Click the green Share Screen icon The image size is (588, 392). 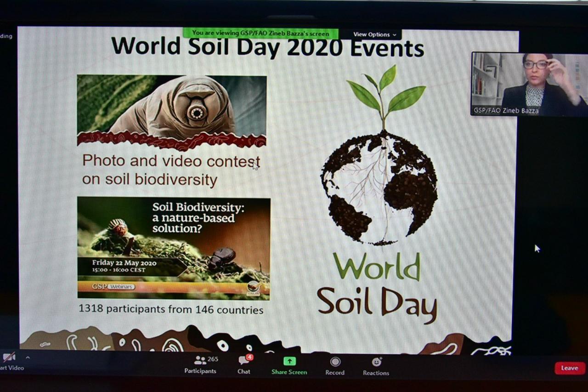pos(289,361)
